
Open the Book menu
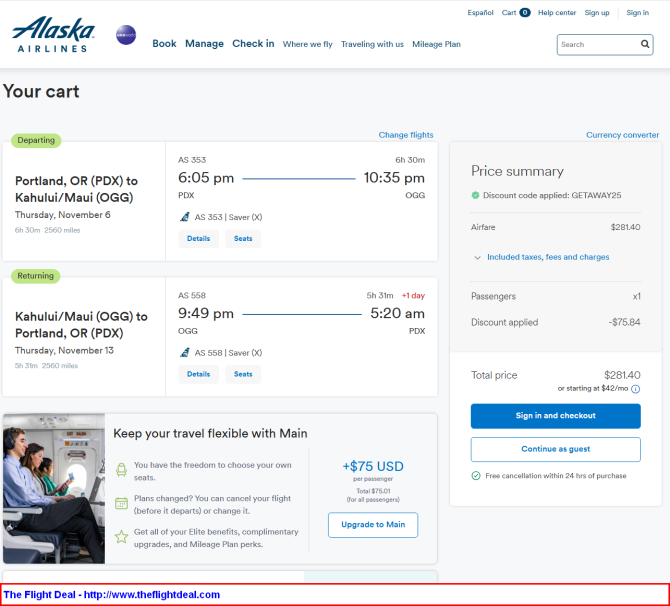click(x=164, y=44)
